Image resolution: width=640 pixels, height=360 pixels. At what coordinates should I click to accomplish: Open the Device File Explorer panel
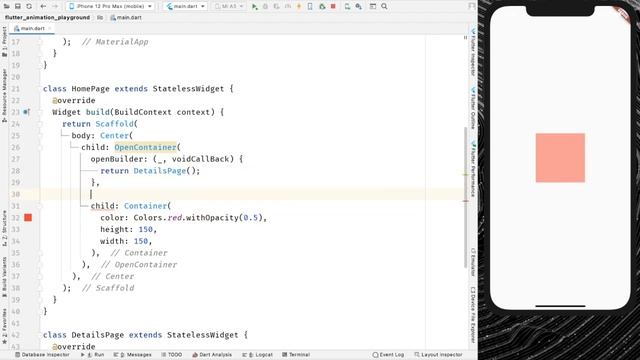(x=473, y=315)
